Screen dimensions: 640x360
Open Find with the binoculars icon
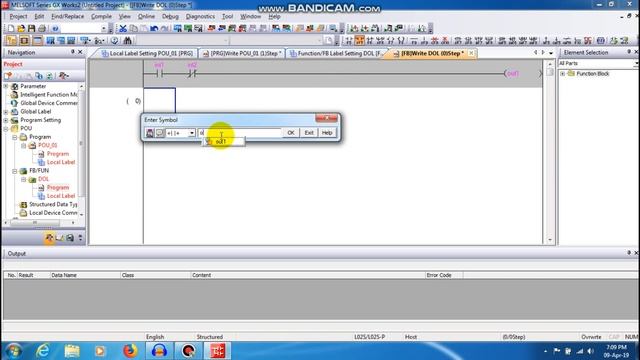[x=127, y=40]
